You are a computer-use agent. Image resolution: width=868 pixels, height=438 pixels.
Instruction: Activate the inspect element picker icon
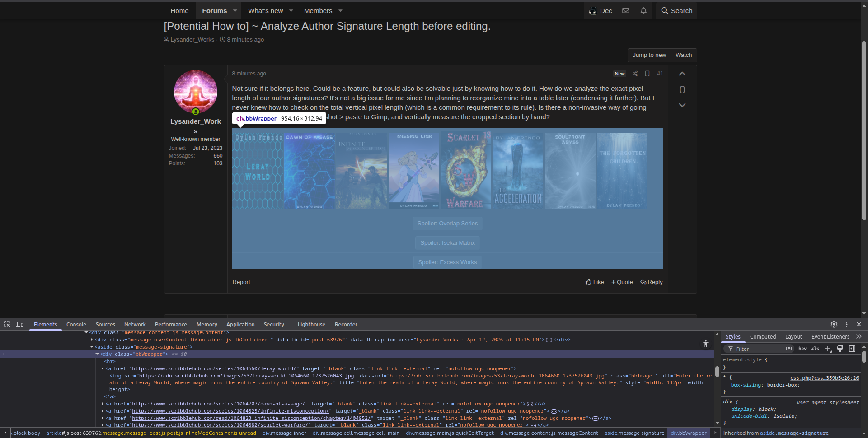[x=7, y=324]
